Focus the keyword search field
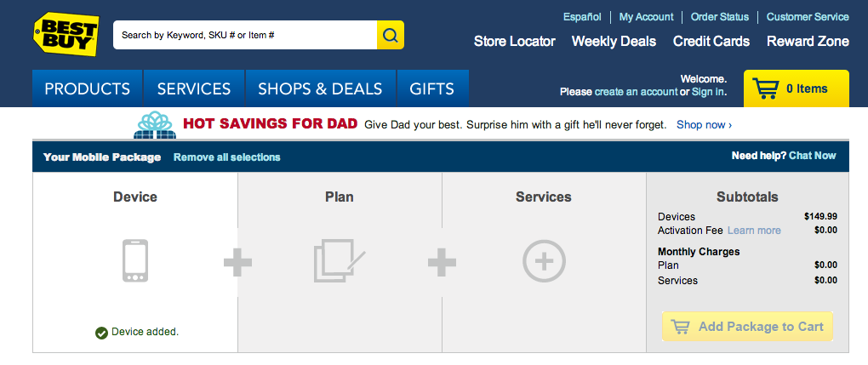Screen dimensions: 868x365 tap(245, 35)
